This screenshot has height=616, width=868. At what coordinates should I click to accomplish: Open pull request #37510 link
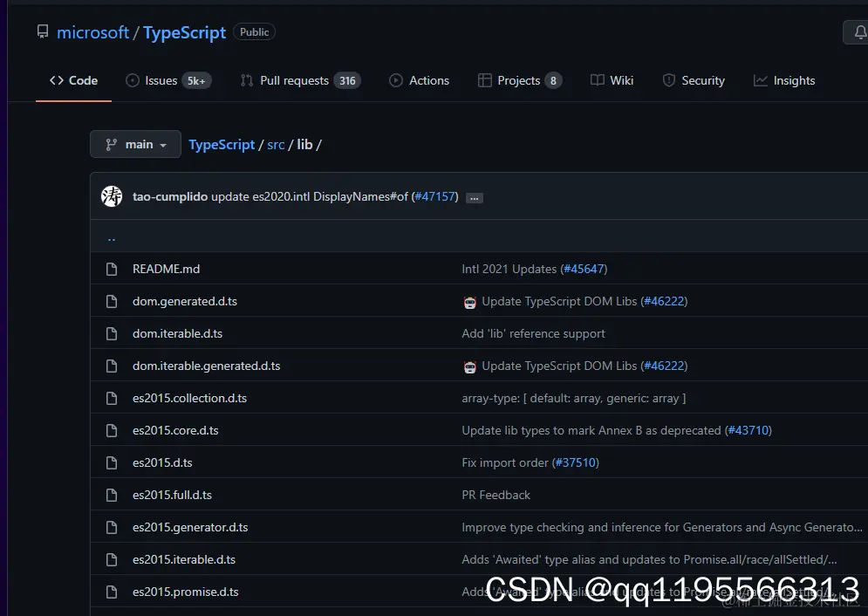click(x=576, y=462)
